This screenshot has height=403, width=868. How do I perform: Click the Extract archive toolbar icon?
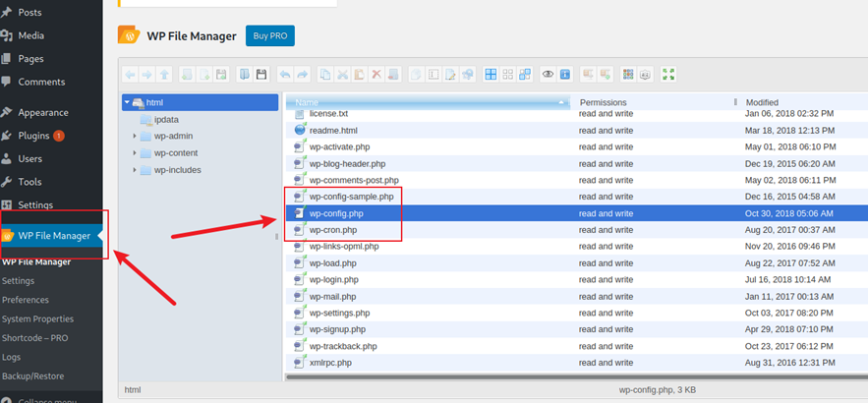click(589, 74)
